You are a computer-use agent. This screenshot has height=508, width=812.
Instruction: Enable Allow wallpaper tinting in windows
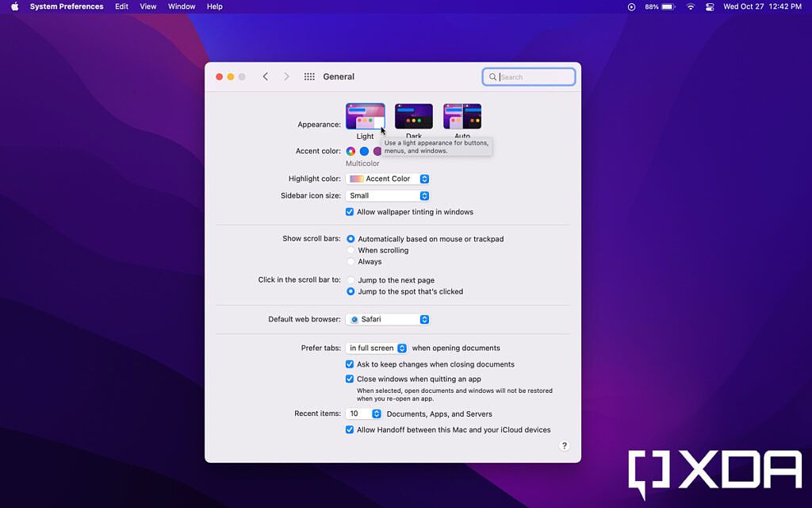(349, 212)
